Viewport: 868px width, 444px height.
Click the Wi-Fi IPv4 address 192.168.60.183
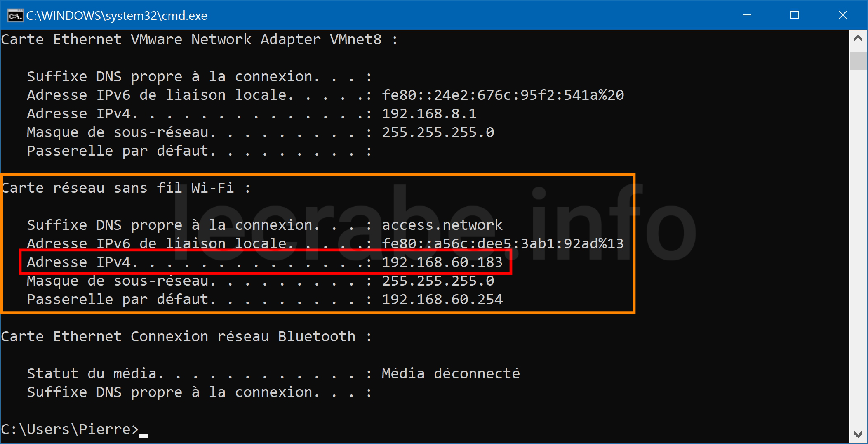(442, 262)
